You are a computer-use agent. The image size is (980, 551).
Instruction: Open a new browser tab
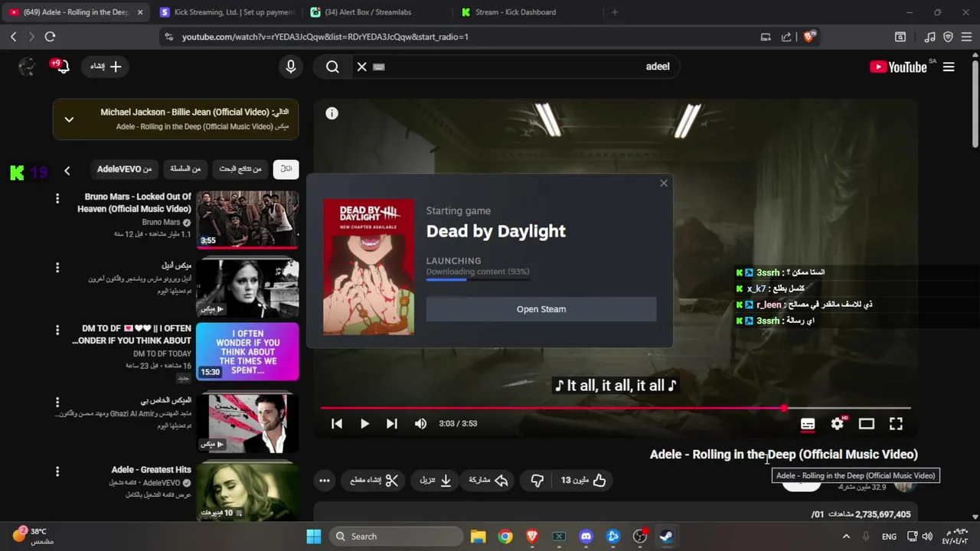click(x=614, y=12)
